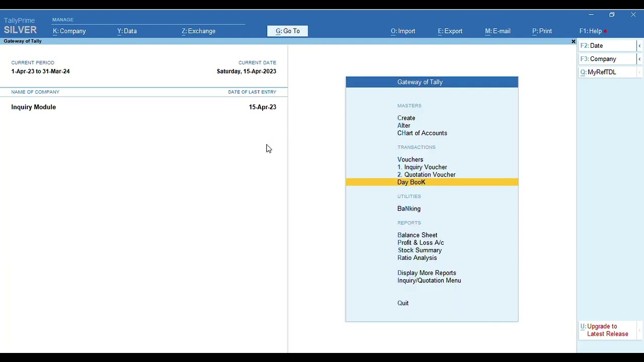Open Vouchers under Transactions

410,159
